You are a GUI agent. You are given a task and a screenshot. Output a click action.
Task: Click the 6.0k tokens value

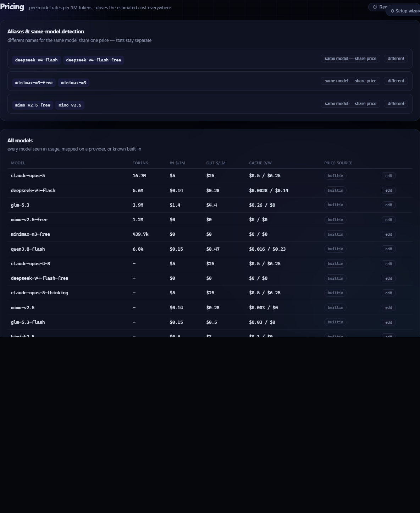click(138, 249)
